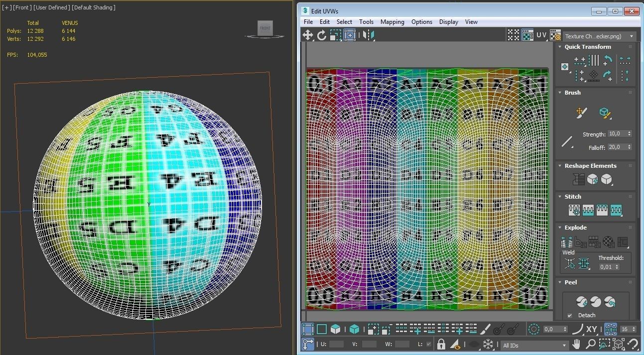Toggle Absolute/Offset transform mode button

point(308,344)
